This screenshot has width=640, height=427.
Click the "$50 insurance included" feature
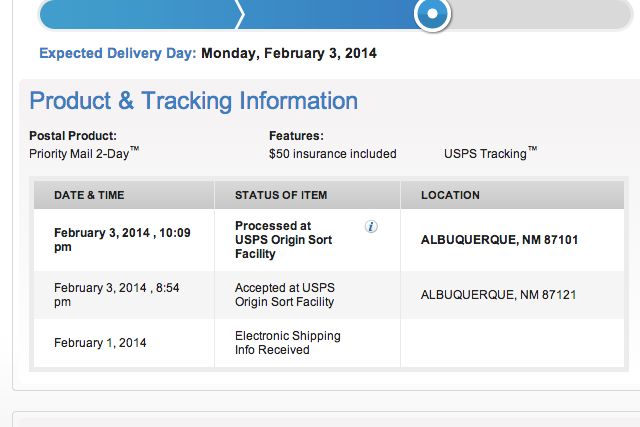pyautogui.click(x=332, y=154)
